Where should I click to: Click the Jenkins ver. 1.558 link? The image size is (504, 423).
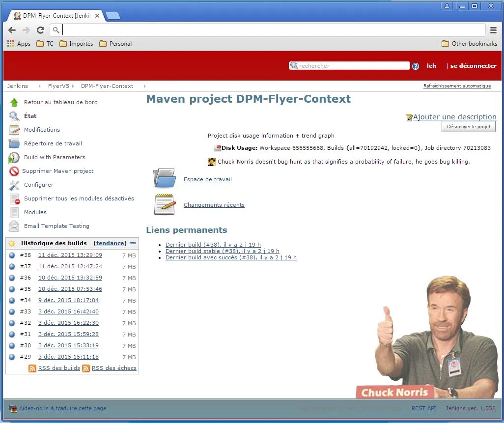[x=471, y=408]
